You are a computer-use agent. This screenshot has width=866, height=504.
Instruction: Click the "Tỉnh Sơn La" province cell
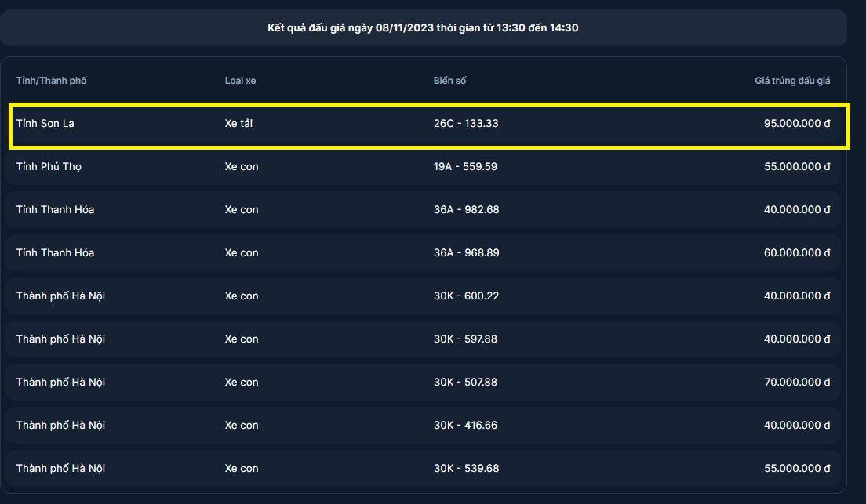pos(45,124)
